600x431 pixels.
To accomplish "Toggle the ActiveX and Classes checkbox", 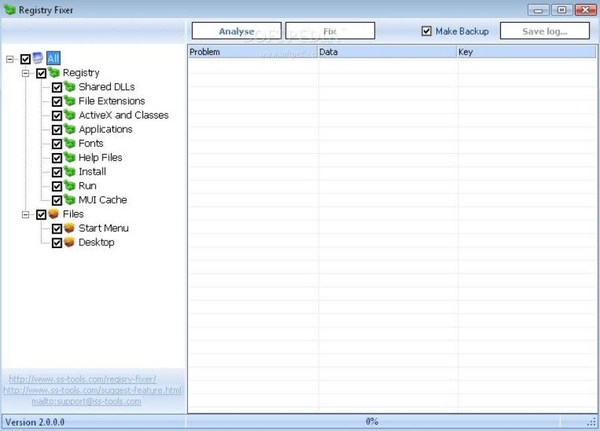I will [x=57, y=116].
